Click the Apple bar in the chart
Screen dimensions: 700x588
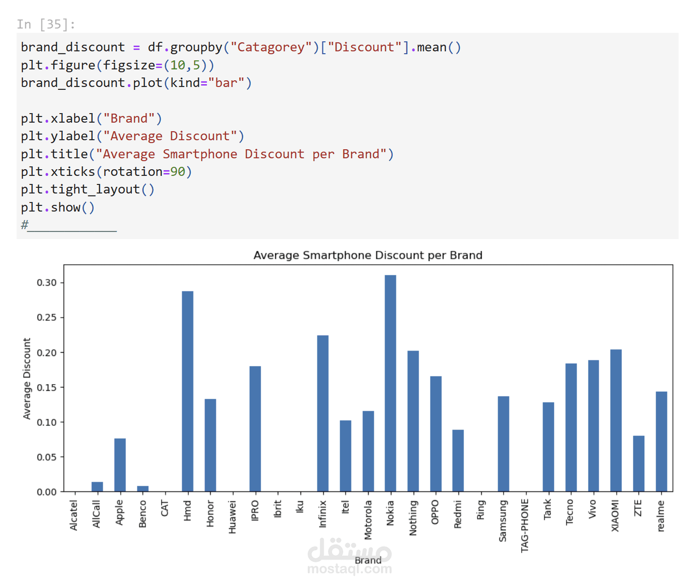pos(119,466)
